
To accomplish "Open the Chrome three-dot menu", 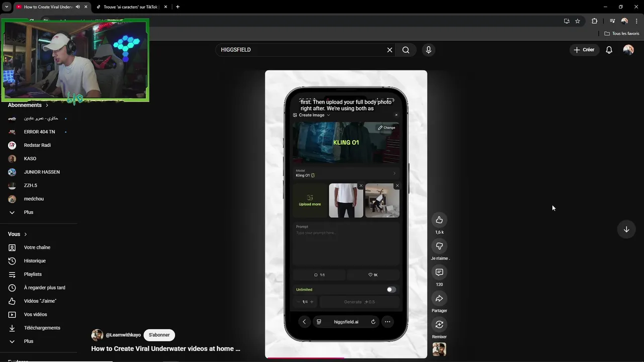I will [x=636, y=21].
